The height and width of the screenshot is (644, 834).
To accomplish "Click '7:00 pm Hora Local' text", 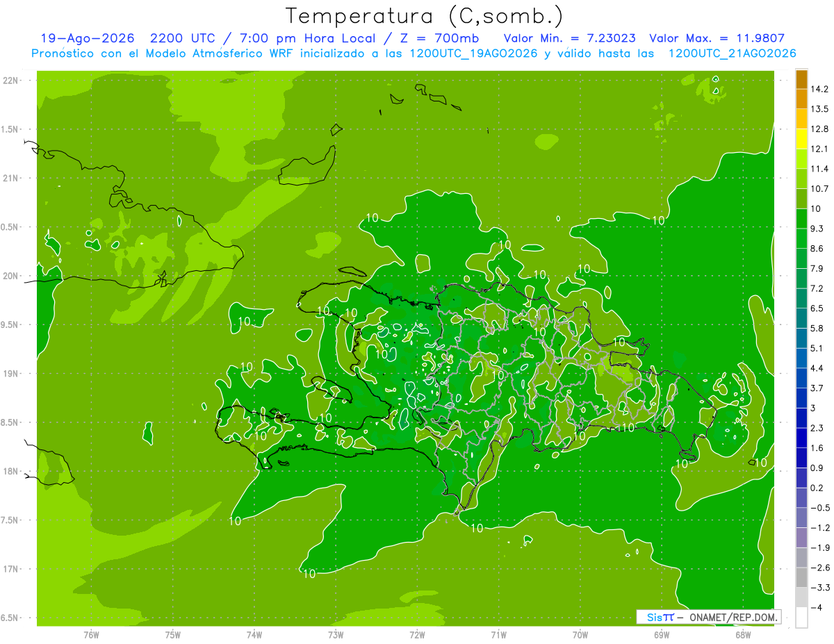I will click(306, 38).
